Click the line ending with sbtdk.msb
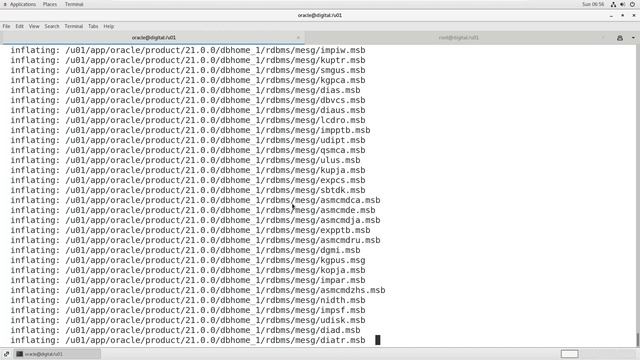640x360 pixels. (188, 190)
